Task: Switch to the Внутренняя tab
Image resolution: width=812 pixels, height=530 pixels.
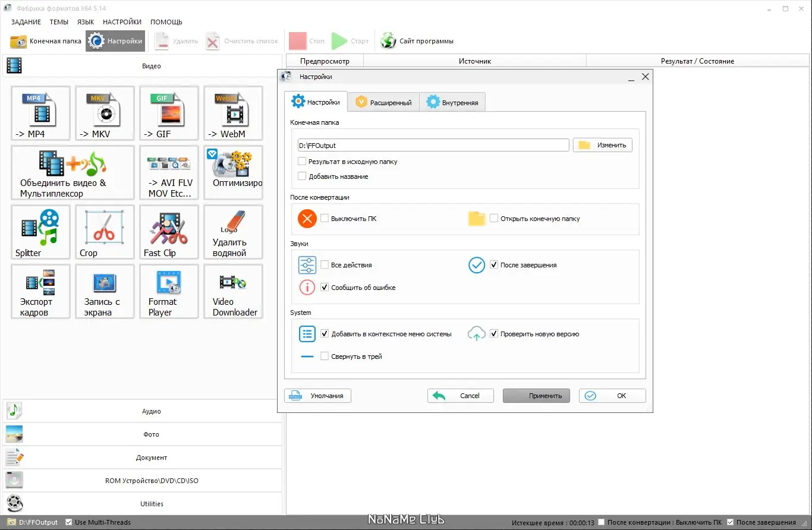Action: [452, 102]
